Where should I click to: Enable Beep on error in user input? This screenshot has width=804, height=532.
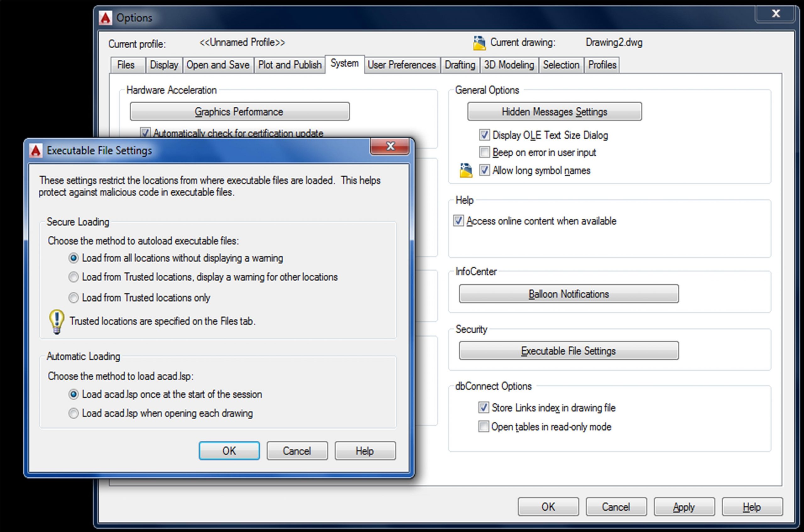484,152
